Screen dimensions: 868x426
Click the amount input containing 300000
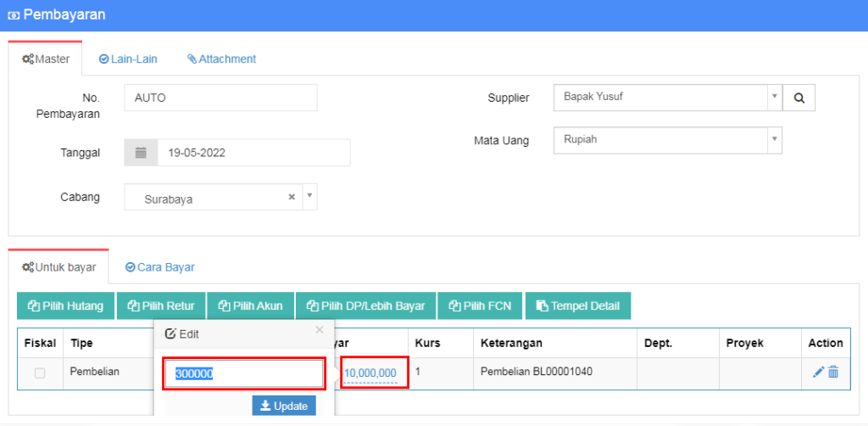244,373
